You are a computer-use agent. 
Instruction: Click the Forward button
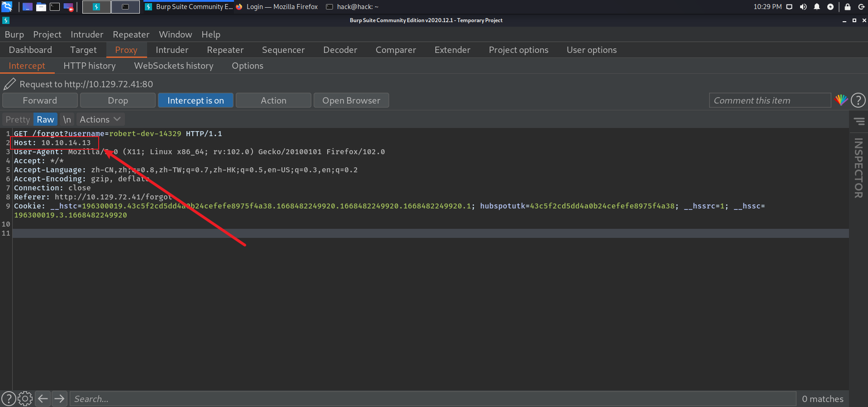[x=40, y=100]
